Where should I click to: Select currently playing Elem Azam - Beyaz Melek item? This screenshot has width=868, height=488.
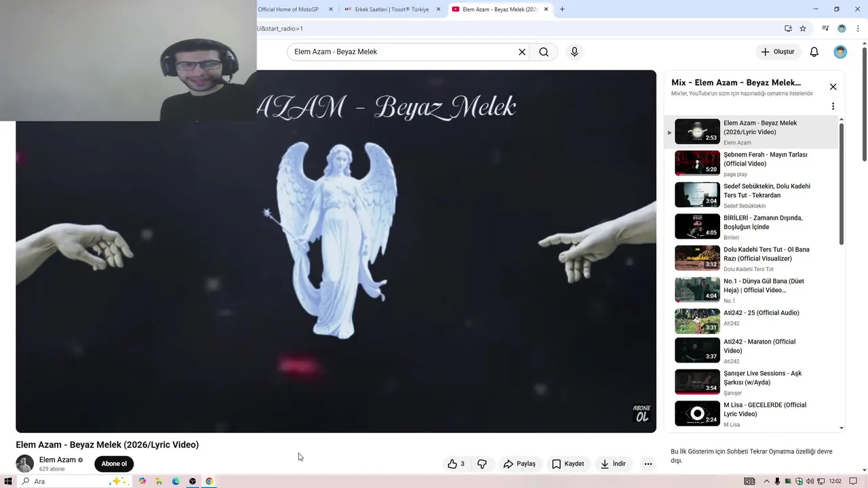click(751, 131)
